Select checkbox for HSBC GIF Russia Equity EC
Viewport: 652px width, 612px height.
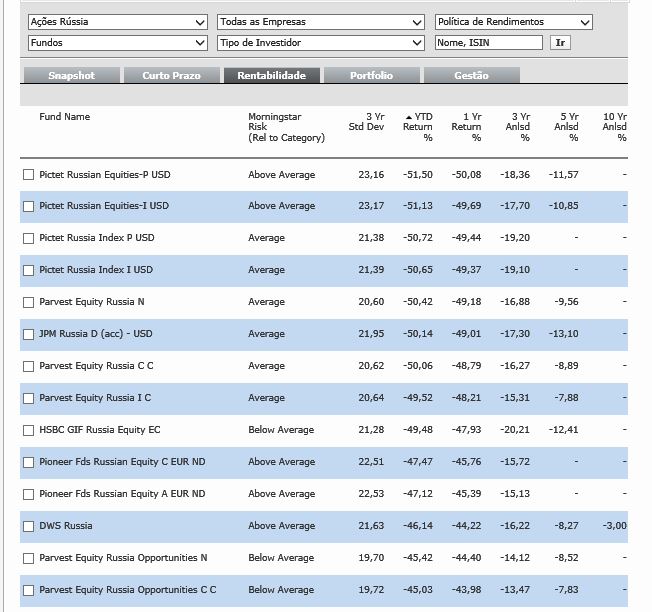tap(28, 430)
